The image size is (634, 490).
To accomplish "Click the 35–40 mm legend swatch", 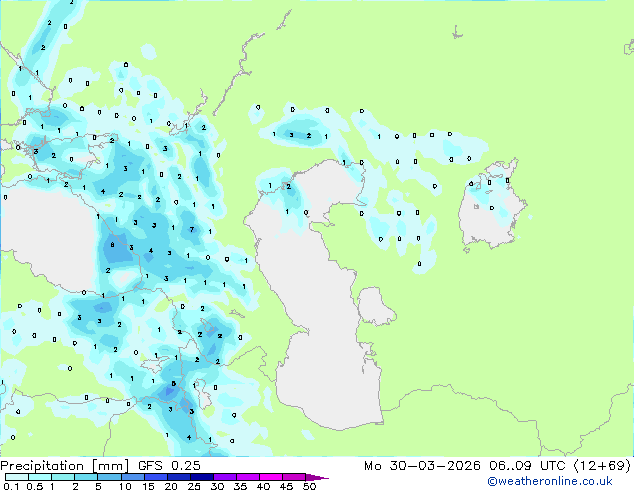I will (247, 477).
